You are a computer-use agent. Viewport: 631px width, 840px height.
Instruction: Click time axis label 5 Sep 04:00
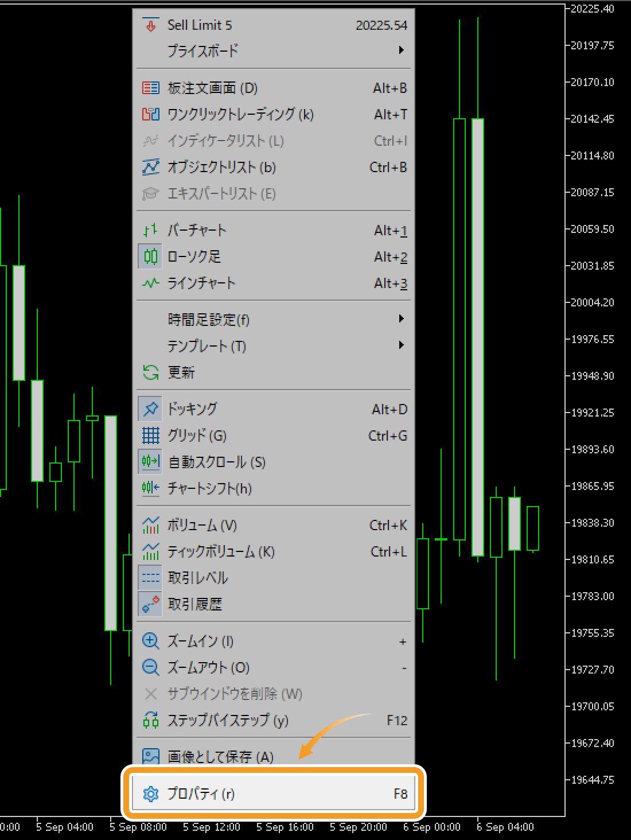[65, 827]
